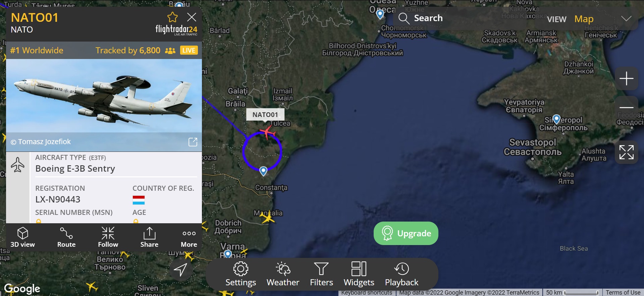The width and height of the screenshot is (644, 296).
Task: Zoom out of the map
Action: point(626,107)
